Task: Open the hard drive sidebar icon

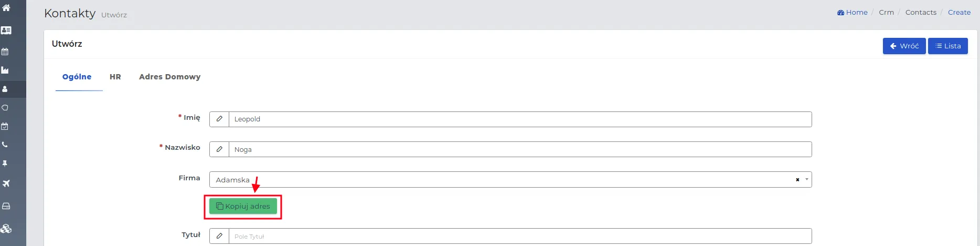Action: (6, 206)
